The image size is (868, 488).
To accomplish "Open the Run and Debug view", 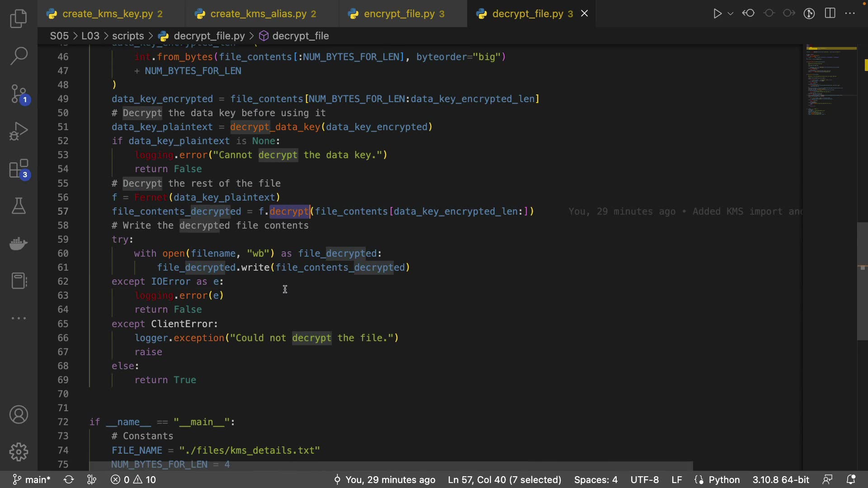I will click(x=19, y=131).
